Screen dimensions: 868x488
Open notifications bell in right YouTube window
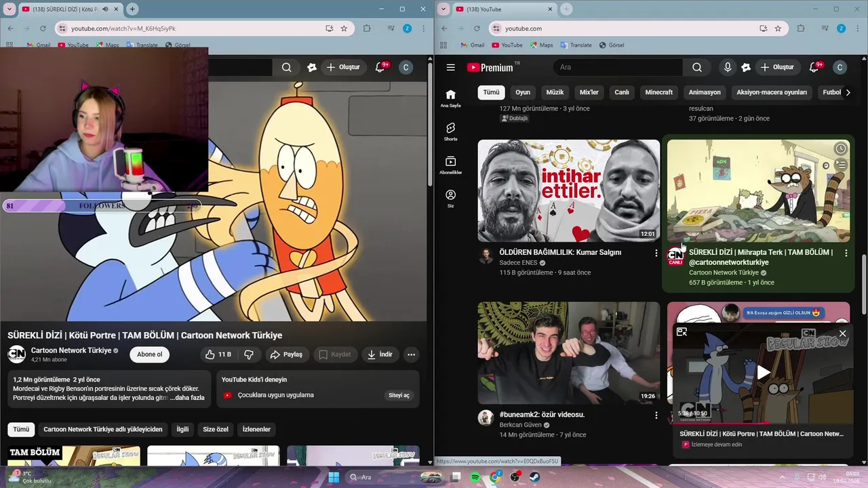814,67
